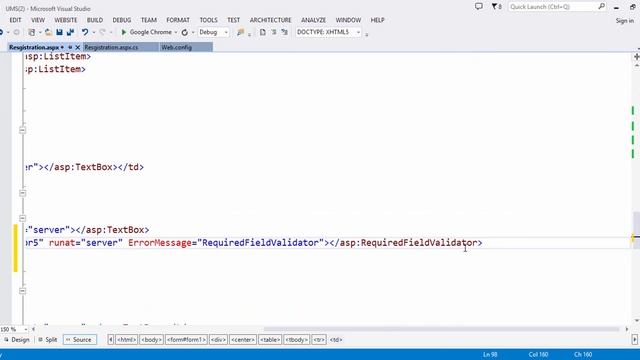Open the Undo history dropdown arrow
Screen dimensions: 640x360
coord(93,32)
